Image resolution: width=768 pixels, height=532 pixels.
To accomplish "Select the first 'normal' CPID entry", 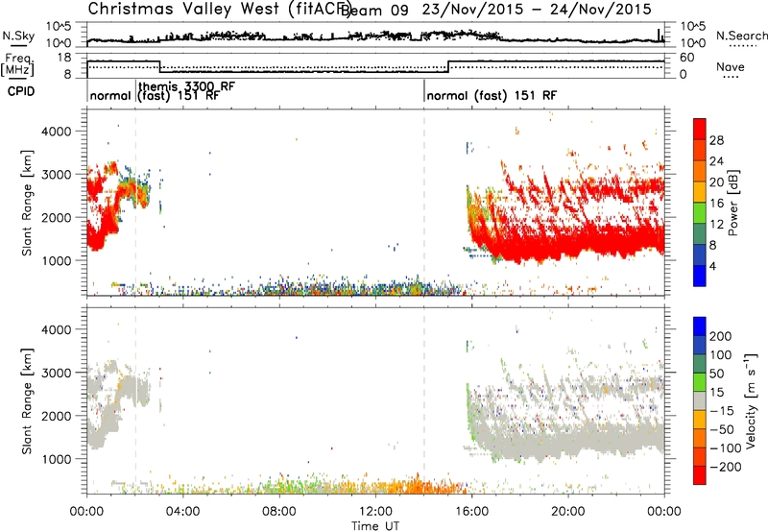I will pos(110,95).
